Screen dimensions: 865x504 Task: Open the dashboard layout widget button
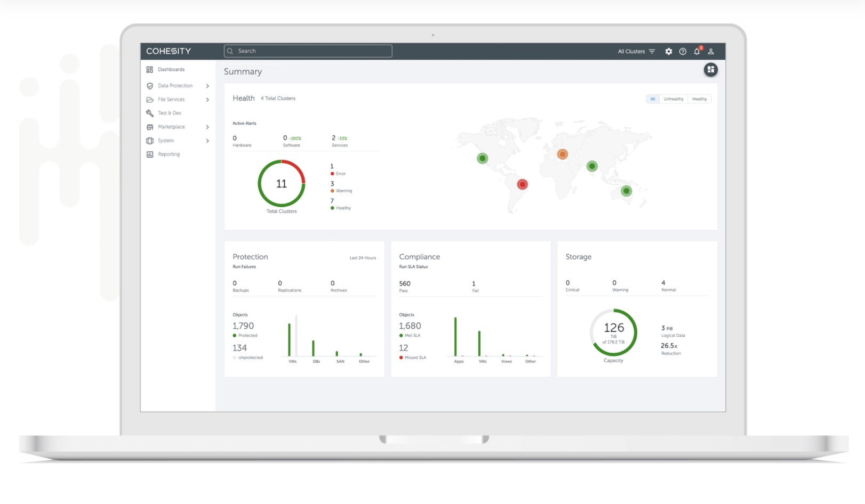coord(710,69)
